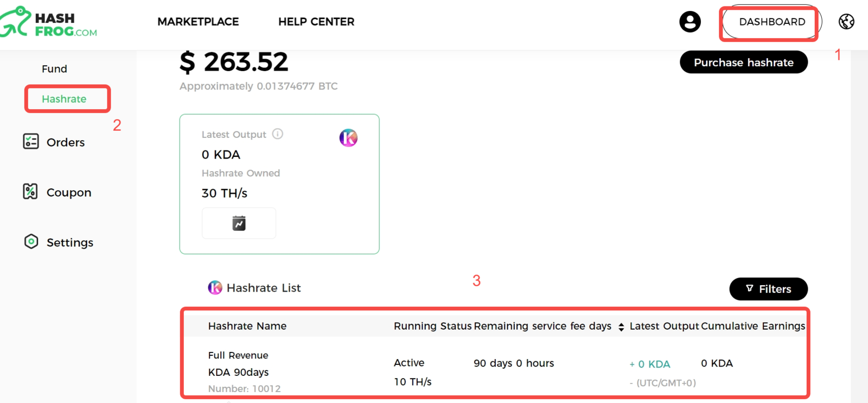Select Fund in the sidebar
The image size is (868, 403).
point(54,69)
